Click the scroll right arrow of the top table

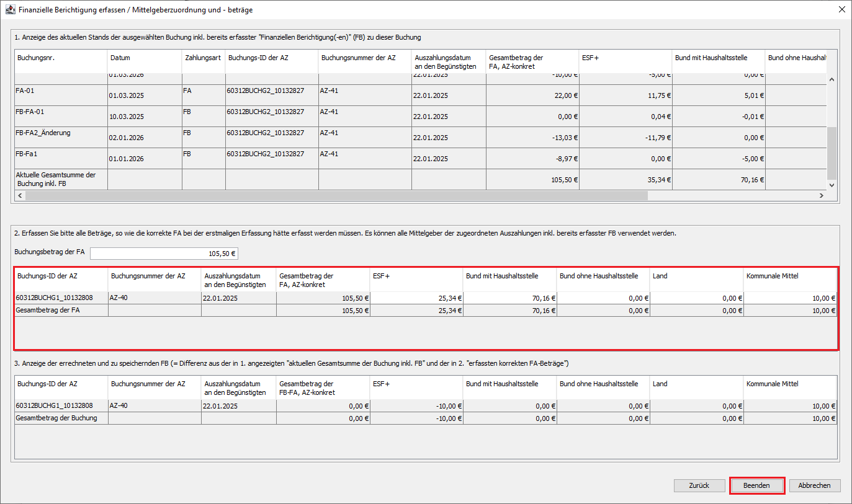point(821,195)
